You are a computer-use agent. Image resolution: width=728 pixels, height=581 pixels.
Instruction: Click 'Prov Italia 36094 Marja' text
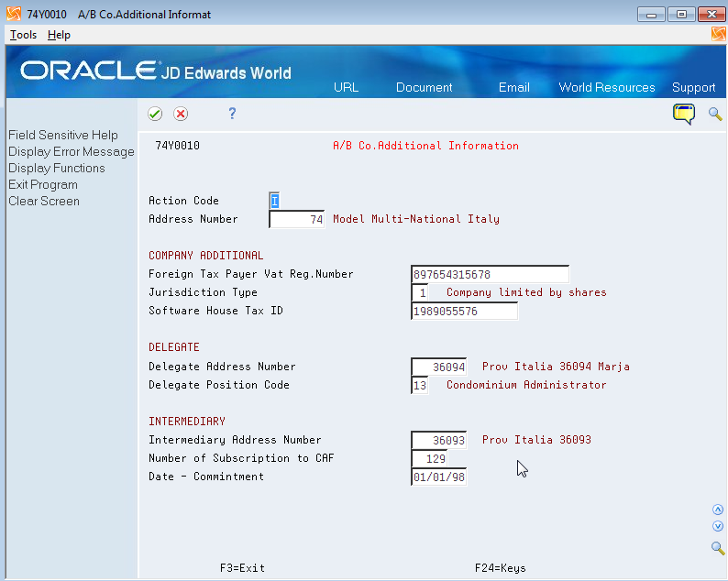[556, 367]
